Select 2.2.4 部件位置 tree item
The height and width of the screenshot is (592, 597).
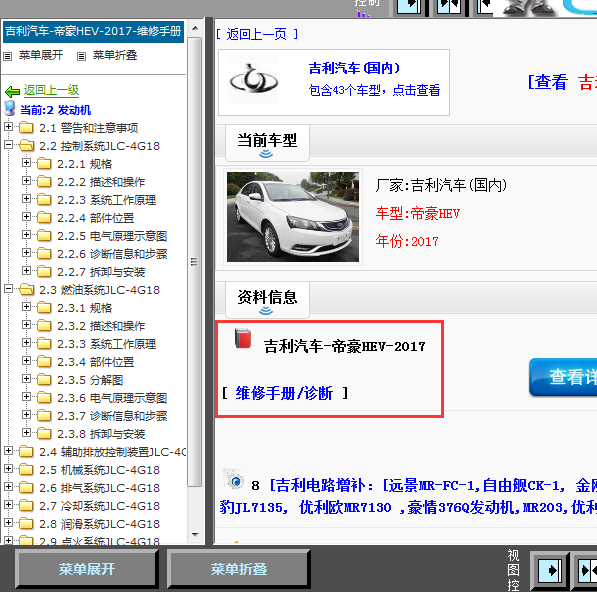tap(96, 218)
